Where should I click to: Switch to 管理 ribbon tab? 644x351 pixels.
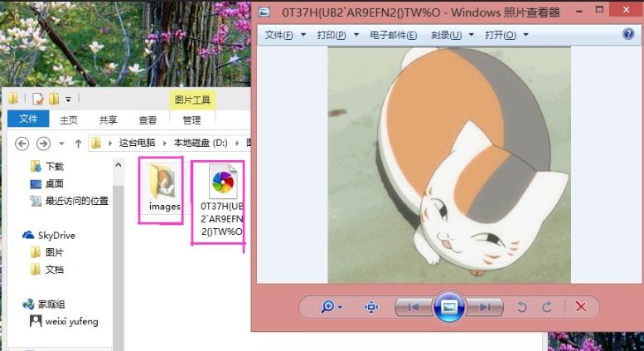coord(191,120)
